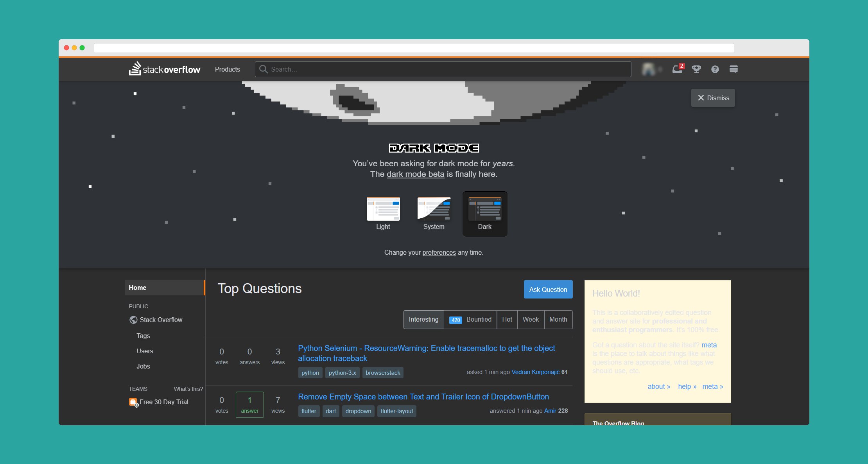Open Vedran Korponajić user profile
This screenshot has width=868, height=464.
[x=536, y=372]
